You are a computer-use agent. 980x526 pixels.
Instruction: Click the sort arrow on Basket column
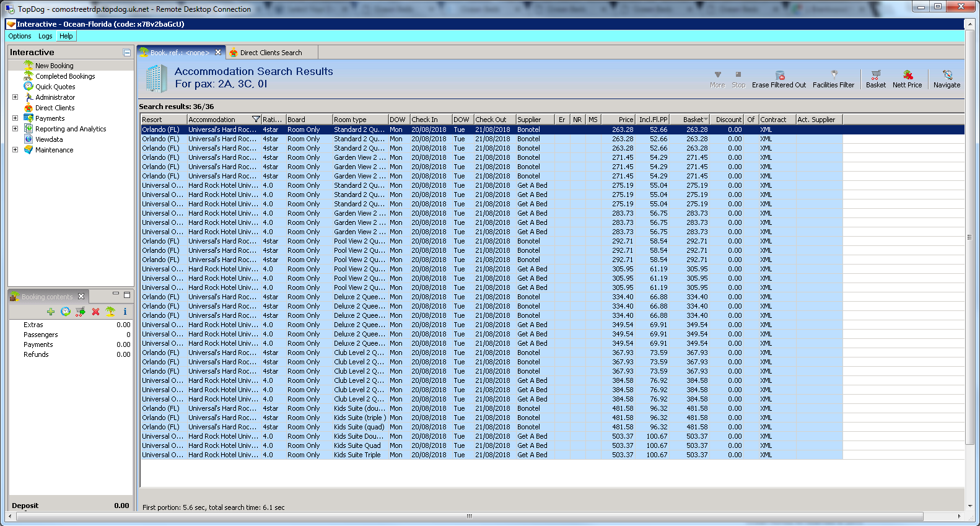click(x=706, y=120)
